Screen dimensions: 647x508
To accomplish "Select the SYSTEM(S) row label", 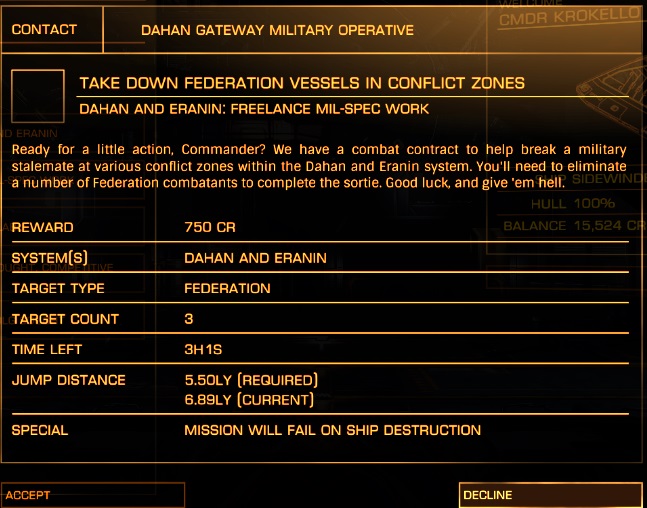I will click(50, 258).
